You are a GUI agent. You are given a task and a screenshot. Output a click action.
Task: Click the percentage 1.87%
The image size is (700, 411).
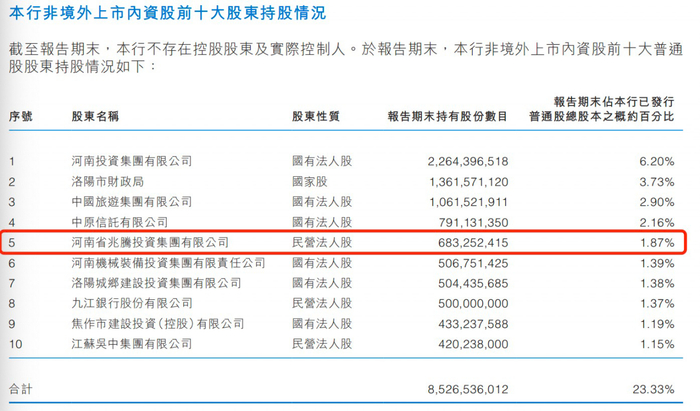point(657,243)
